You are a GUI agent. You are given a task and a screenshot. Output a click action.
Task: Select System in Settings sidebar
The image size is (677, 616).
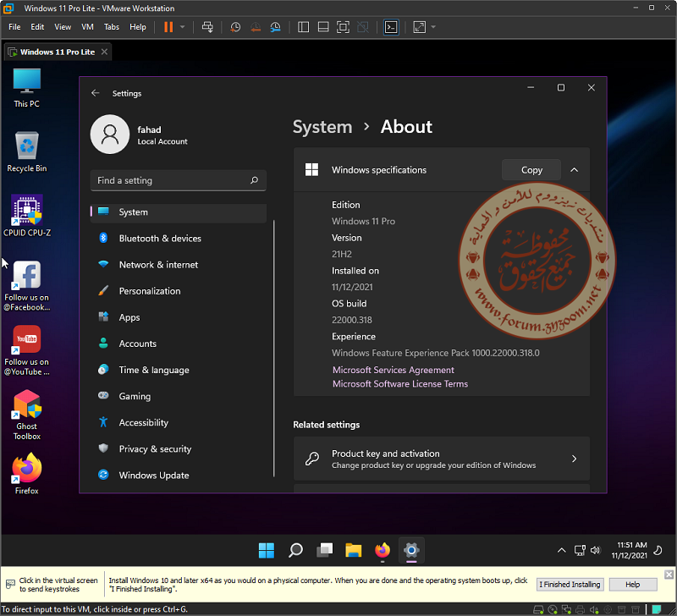[x=178, y=212]
